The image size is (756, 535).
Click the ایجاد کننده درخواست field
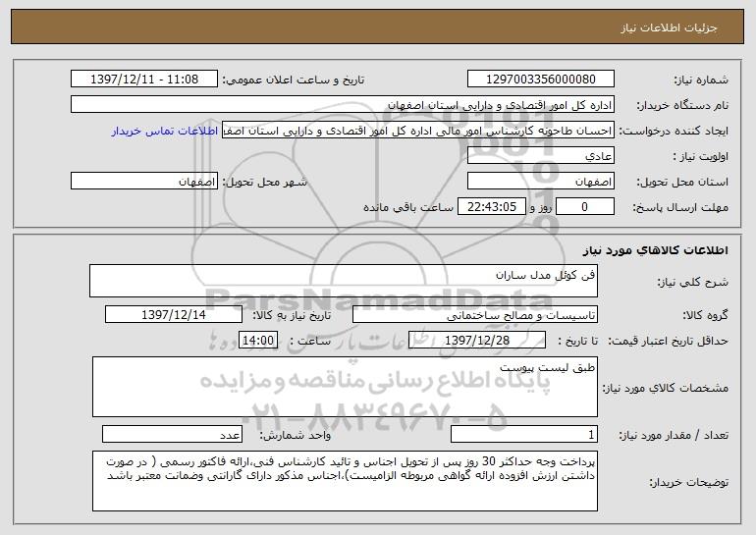point(418,131)
